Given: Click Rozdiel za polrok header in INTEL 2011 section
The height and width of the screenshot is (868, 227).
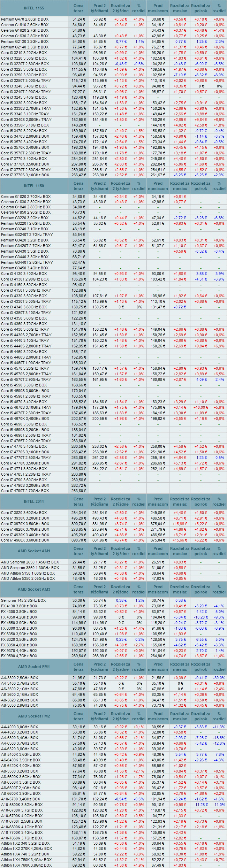Looking at the screenshot, I should click(x=201, y=501).
